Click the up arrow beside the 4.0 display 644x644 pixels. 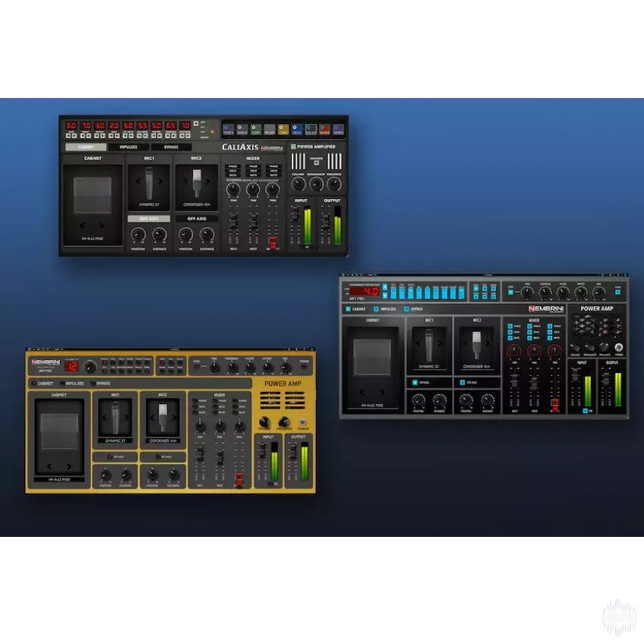[385, 287]
